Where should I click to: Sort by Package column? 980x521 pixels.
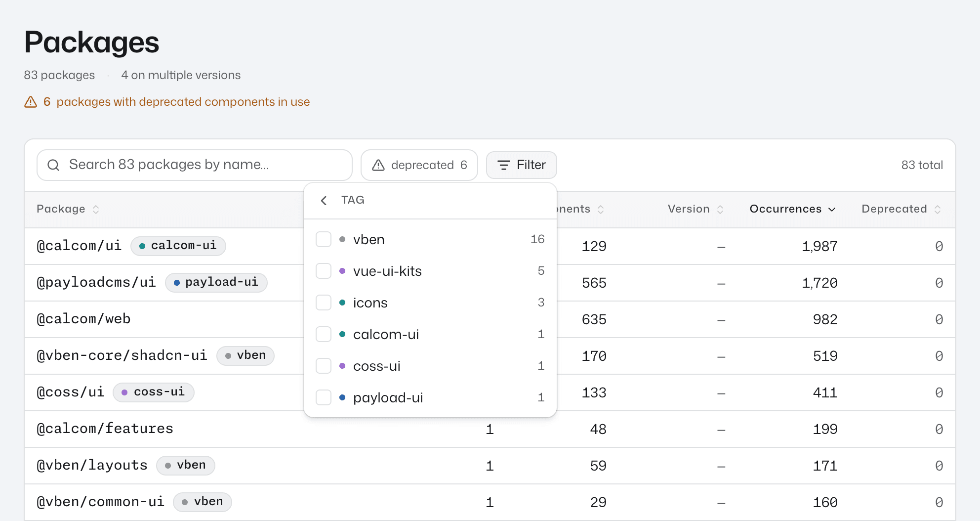(68, 209)
